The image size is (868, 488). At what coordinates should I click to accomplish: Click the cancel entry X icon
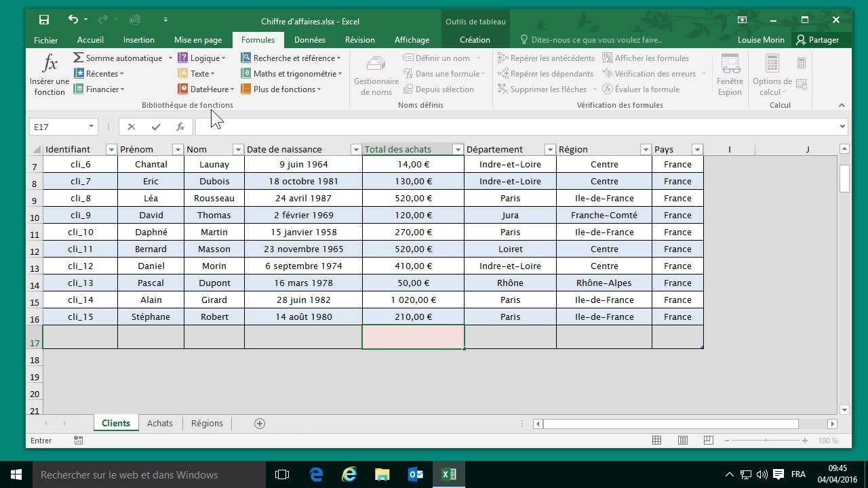[132, 127]
